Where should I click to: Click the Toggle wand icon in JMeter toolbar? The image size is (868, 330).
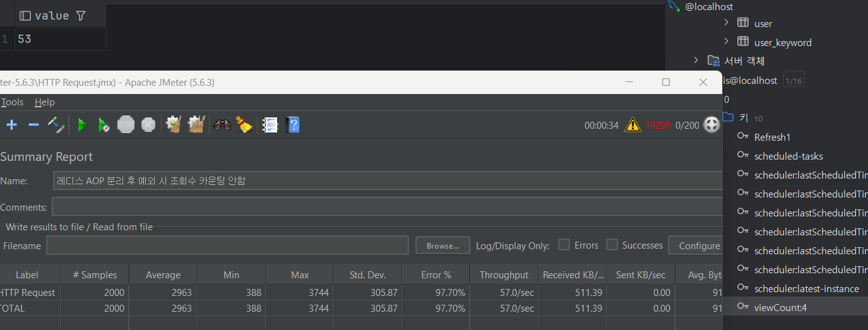coord(56,125)
